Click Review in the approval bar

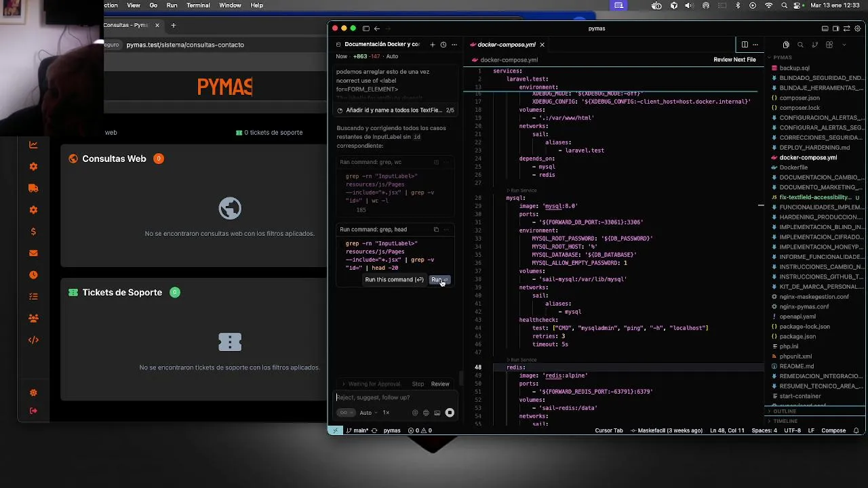440,384
